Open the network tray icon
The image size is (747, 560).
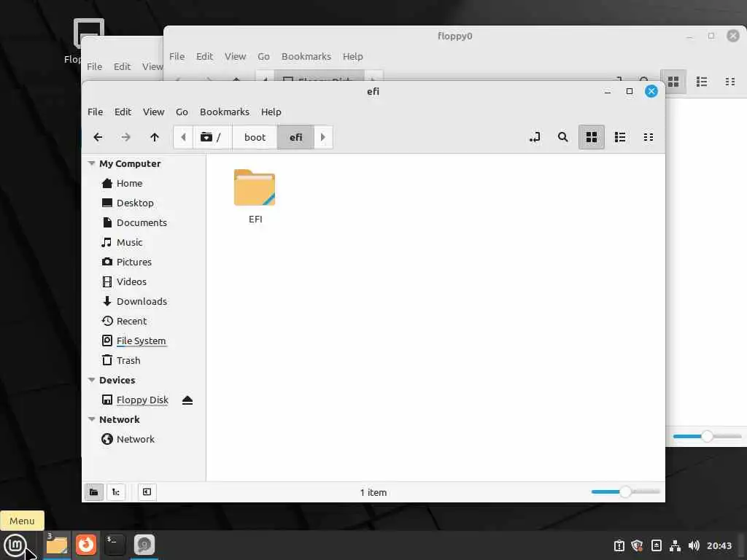(675, 545)
